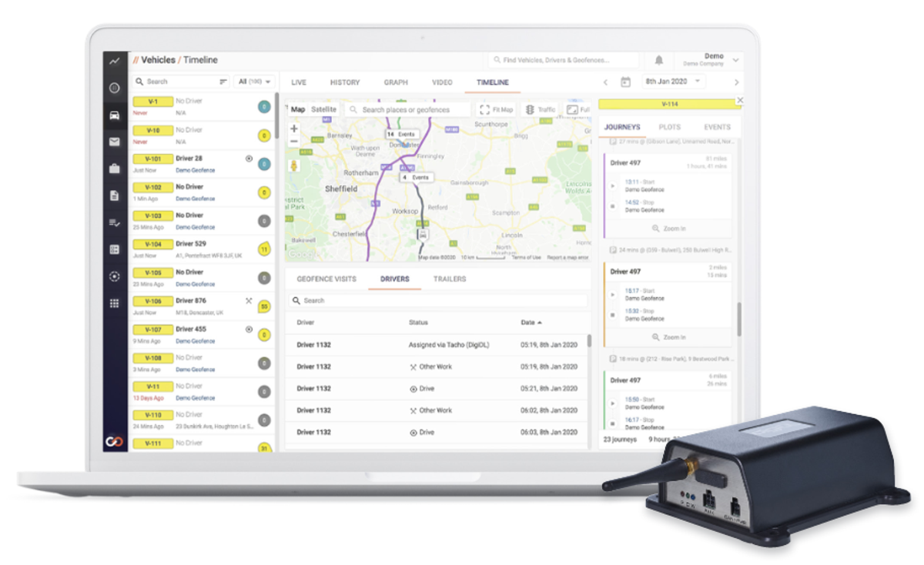Select the V-104 vehicle label

(x=152, y=244)
